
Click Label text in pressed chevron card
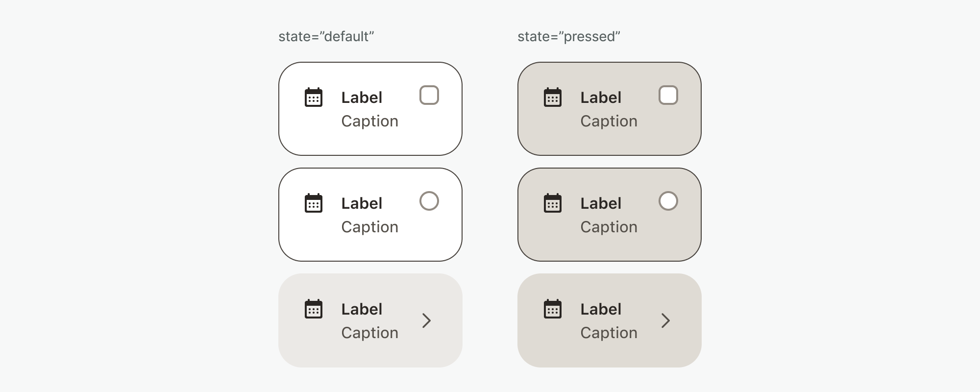coord(601,309)
